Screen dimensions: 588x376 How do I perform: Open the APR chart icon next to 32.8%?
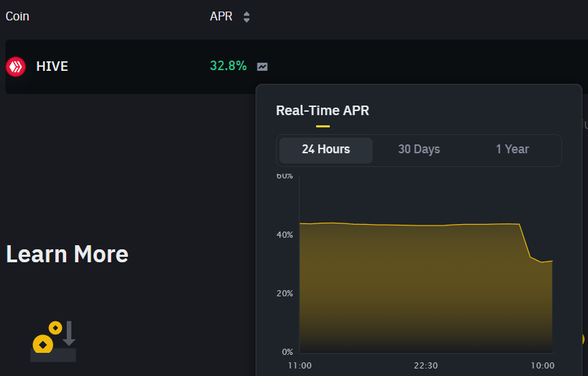262,67
